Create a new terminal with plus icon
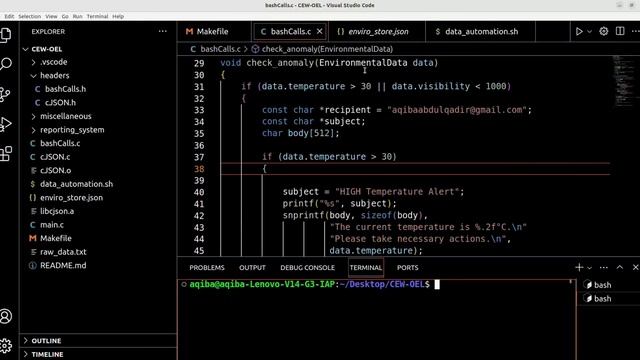640x360 pixels. pos(579,268)
